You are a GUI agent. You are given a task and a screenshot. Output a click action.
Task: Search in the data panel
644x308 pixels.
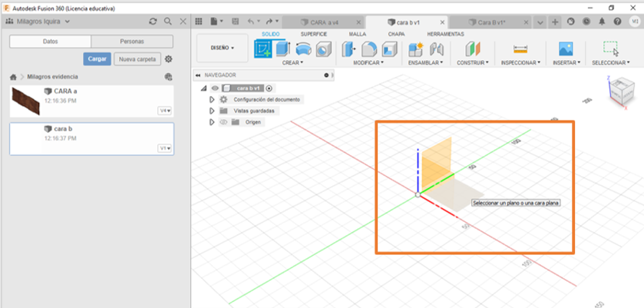[167, 22]
